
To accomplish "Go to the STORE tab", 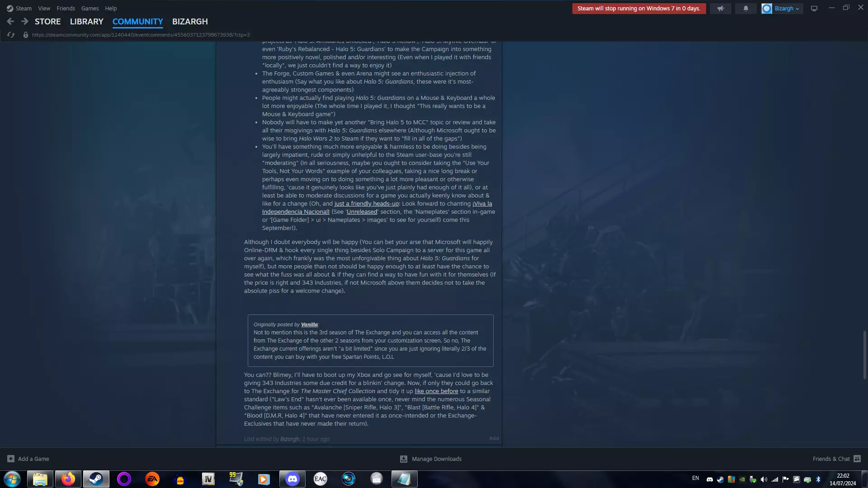I will [47, 21].
